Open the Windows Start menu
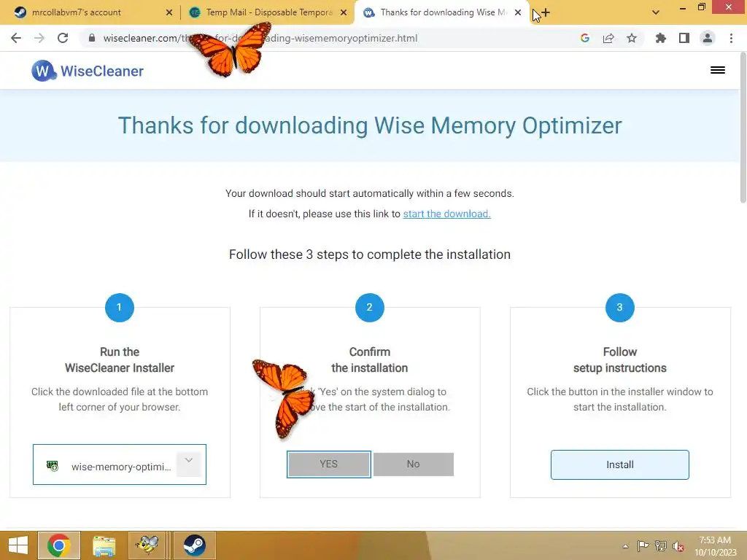This screenshot has height=560, width=747. pyautogui.click(x=18, y=545)
